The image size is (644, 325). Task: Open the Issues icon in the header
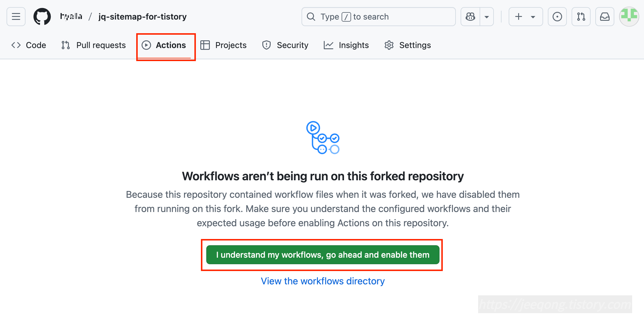click(x=557, y=17)
